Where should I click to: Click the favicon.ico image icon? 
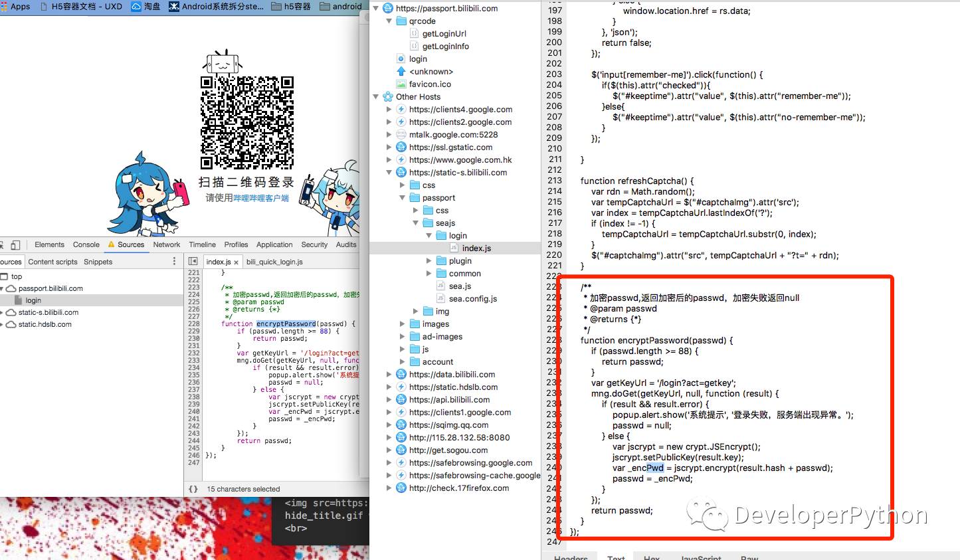[x=401, y=84]
